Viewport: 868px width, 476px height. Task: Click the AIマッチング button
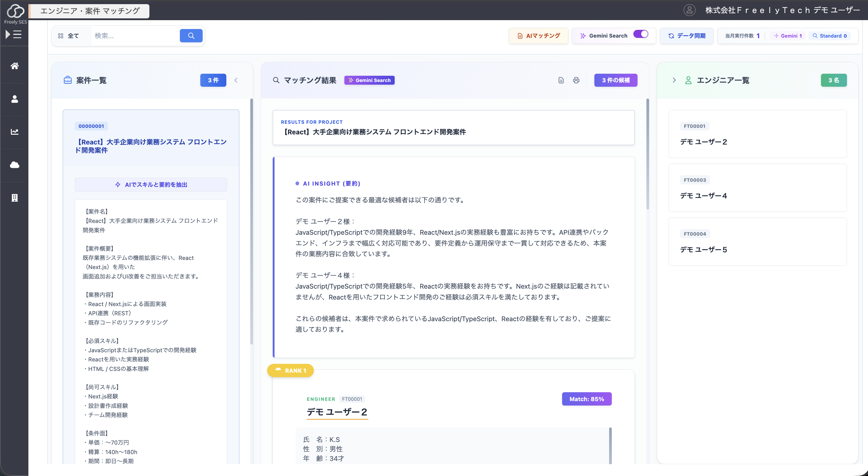[538, 36]
